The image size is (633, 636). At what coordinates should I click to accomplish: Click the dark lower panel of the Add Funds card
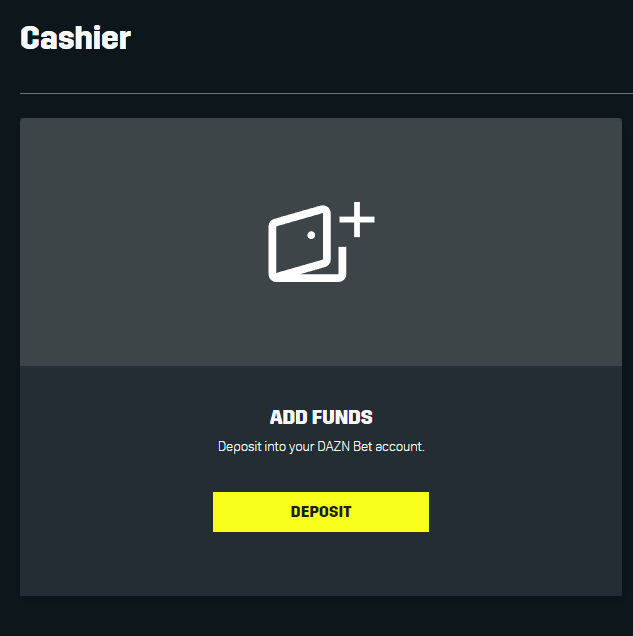[x=321, y=481]
